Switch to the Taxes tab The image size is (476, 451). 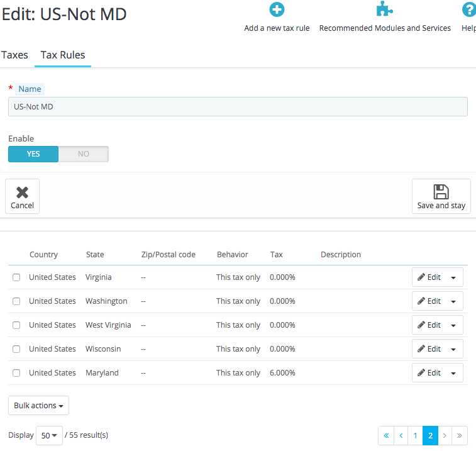[14, 55]
